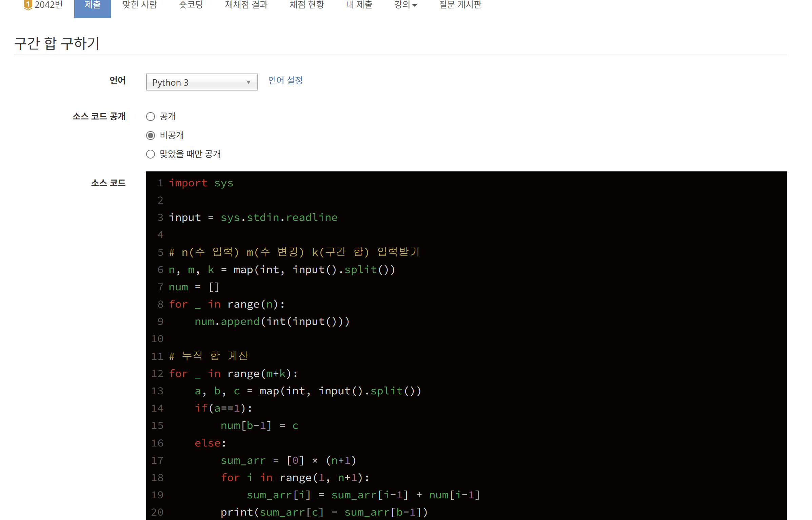Click into code line 1 import sys
Screen dimensions: 812x520
201,183
